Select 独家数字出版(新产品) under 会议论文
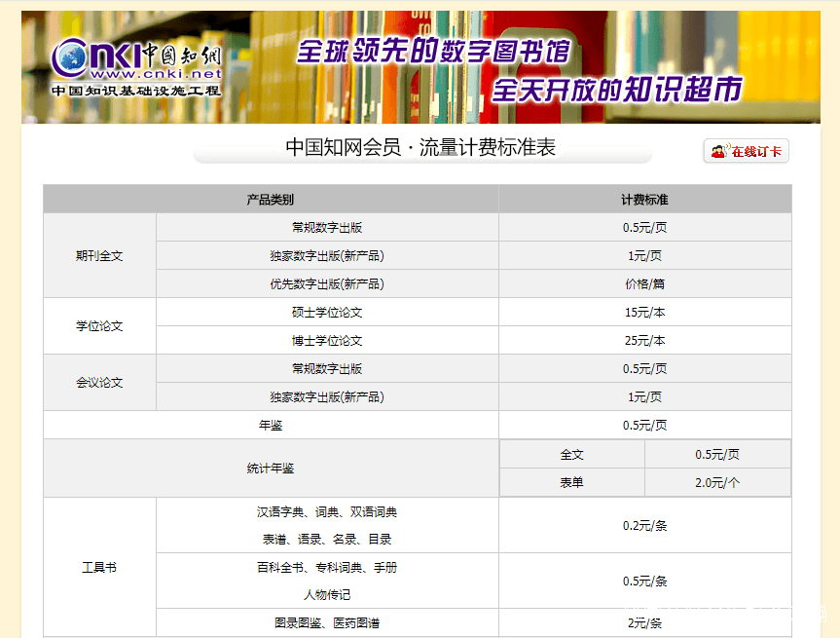 pos(327,396)
